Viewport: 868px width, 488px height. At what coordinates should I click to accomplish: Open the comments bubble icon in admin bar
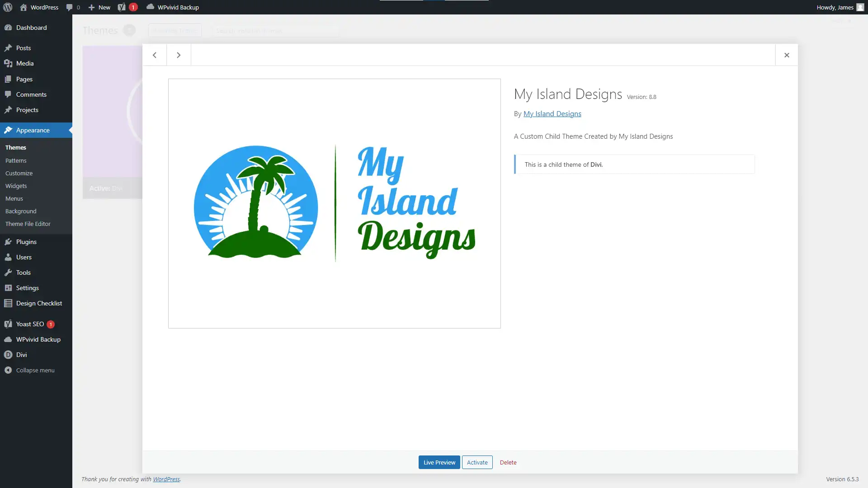tap(69, 7)
